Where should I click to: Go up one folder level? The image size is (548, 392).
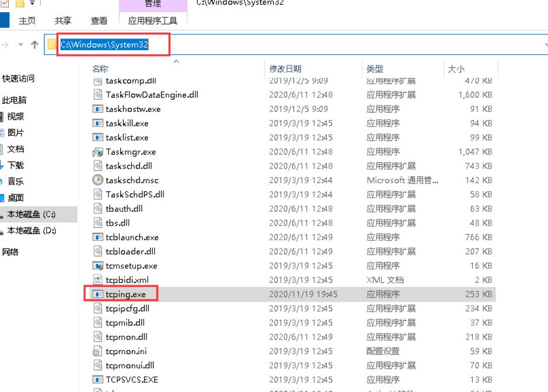[x=34, y=45]
